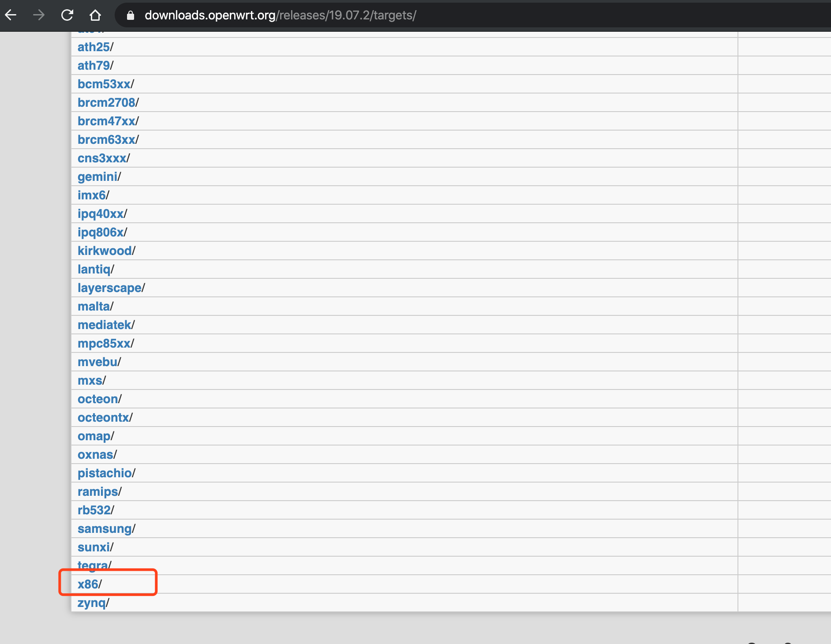The width and height of the screenshot is (831, 644).
Task: Open the octeontx/ directory
Action: pos(103,417)
